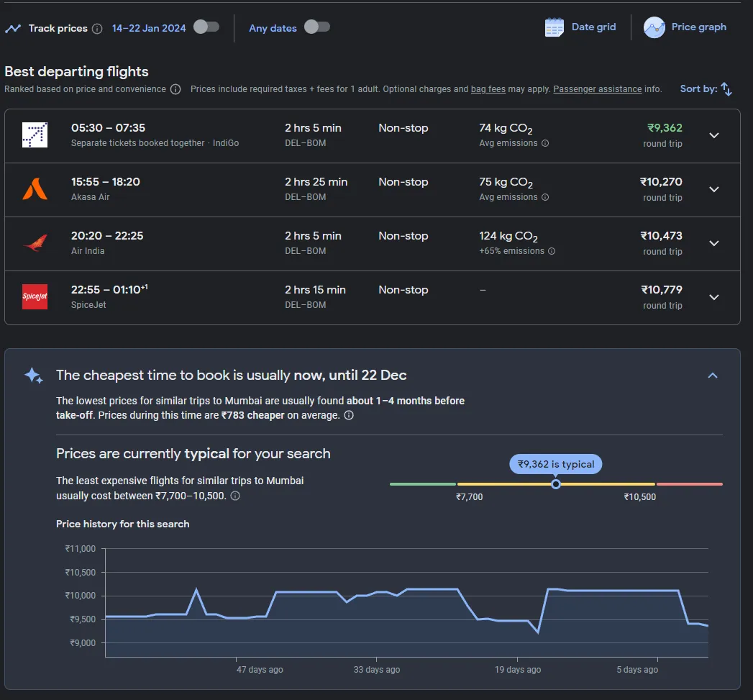Viewport: 753px width, 700px height.
Task: Click the Date grid calendar icon
Action: (x=555, y=27)
